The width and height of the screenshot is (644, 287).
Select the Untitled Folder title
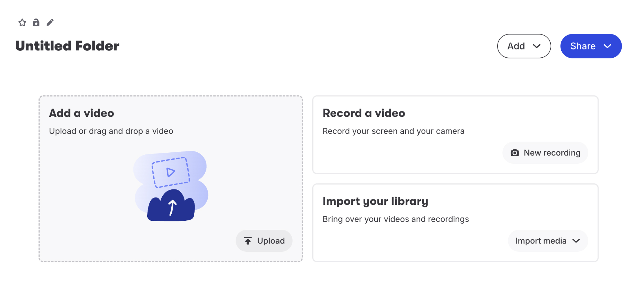coord(67,46)
